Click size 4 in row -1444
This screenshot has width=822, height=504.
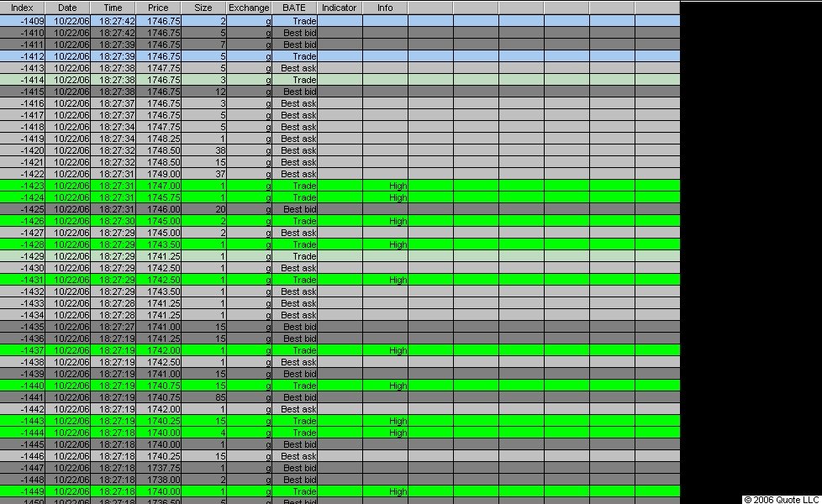click(x=203, y=433)
